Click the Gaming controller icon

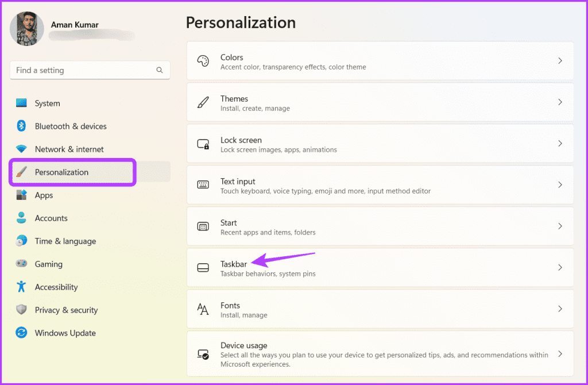(x=21, y=263)
